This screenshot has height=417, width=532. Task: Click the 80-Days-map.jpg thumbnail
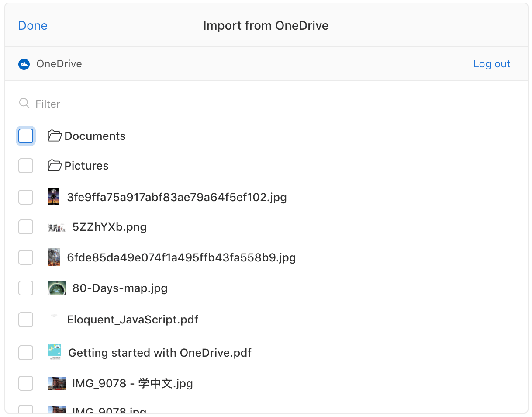tap(57, 288)
